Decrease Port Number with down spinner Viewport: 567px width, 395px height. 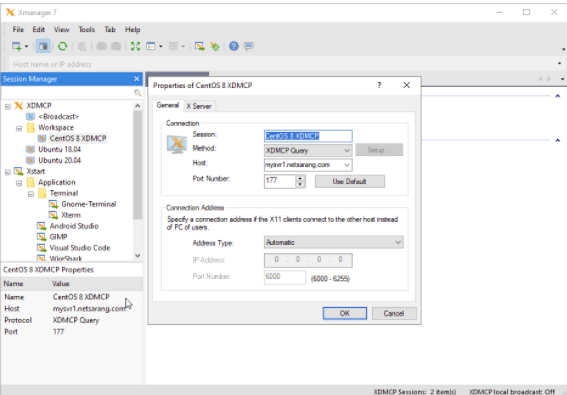pyautogui.click(x=300, y=184)
